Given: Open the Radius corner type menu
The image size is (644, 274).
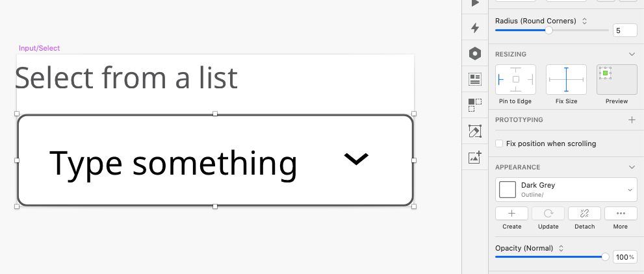Looking at the screenshot, I should click(584, 21).
